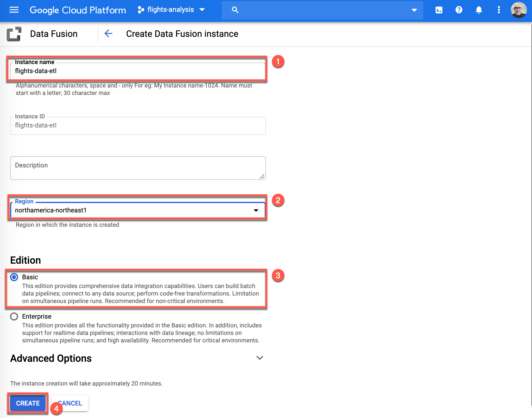
Task: Open notifications bell
Action: (479, 10)
